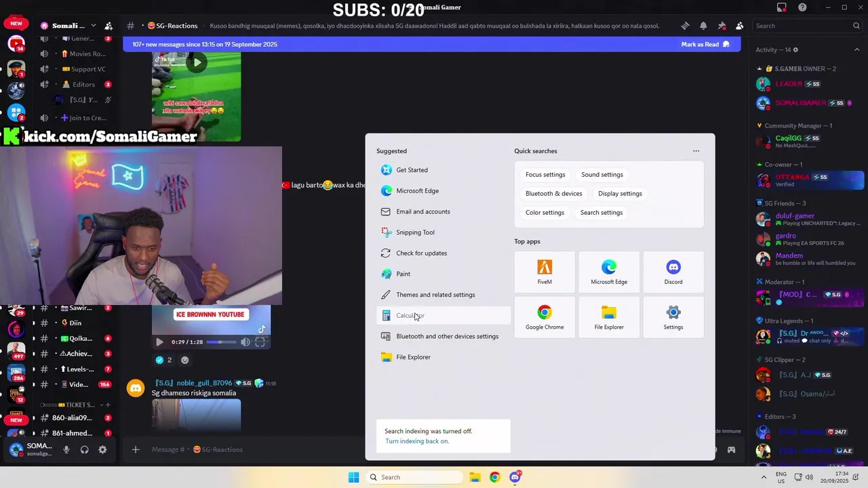Open Paint from suggestions
This screenshot has width=868, height=488.
click(443, 274)
